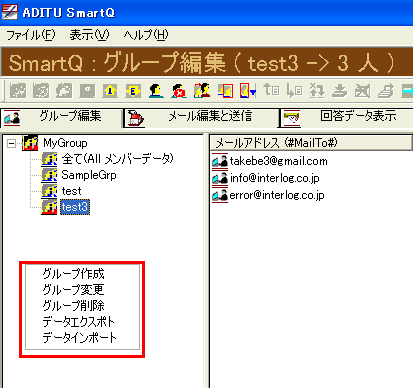Click the member icon beside info@interlog.co.jp
This screenshot has height=388, width=413.
click(x=220, y=178)
